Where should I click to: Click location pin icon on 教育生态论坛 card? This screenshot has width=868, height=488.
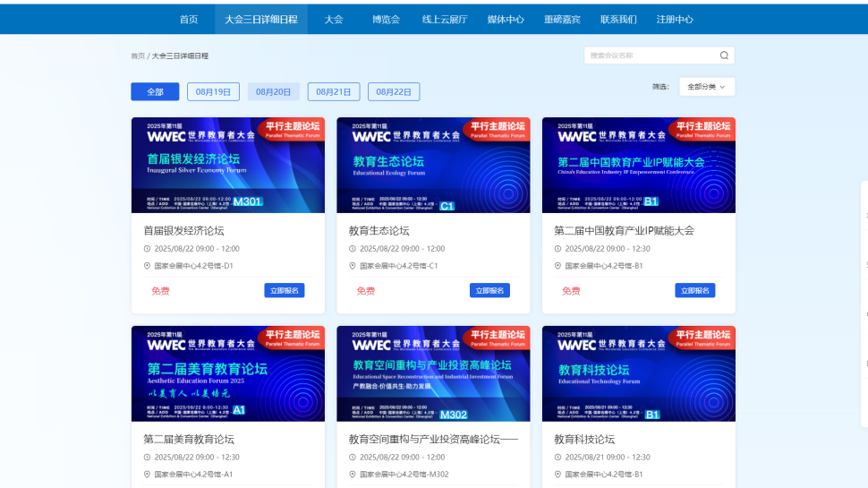[353, 266]
